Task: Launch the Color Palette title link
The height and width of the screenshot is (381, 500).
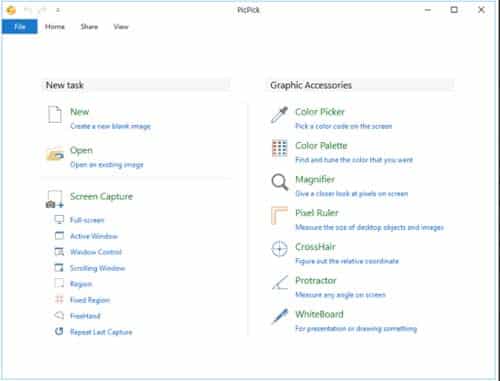Action: pos(321,146)
